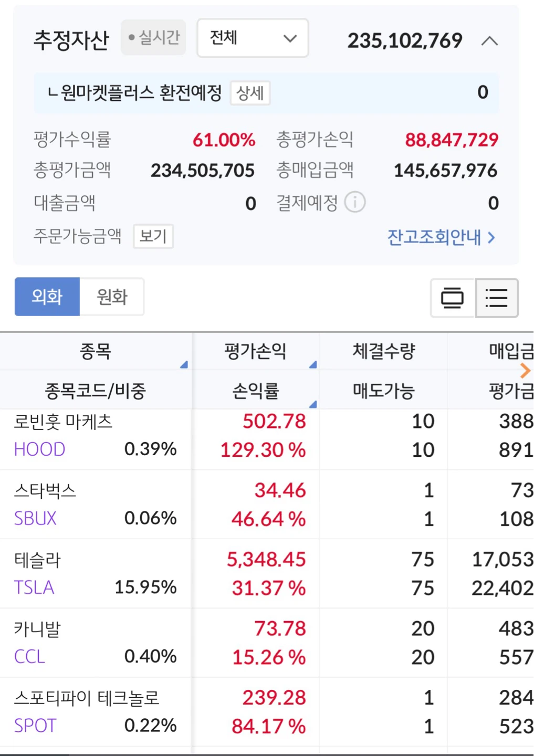The height and width of the screenshot is (756, 534).
Task: Select the 카니발 CCL holding row
Action: pyautogui.click(x=267, y=643)
